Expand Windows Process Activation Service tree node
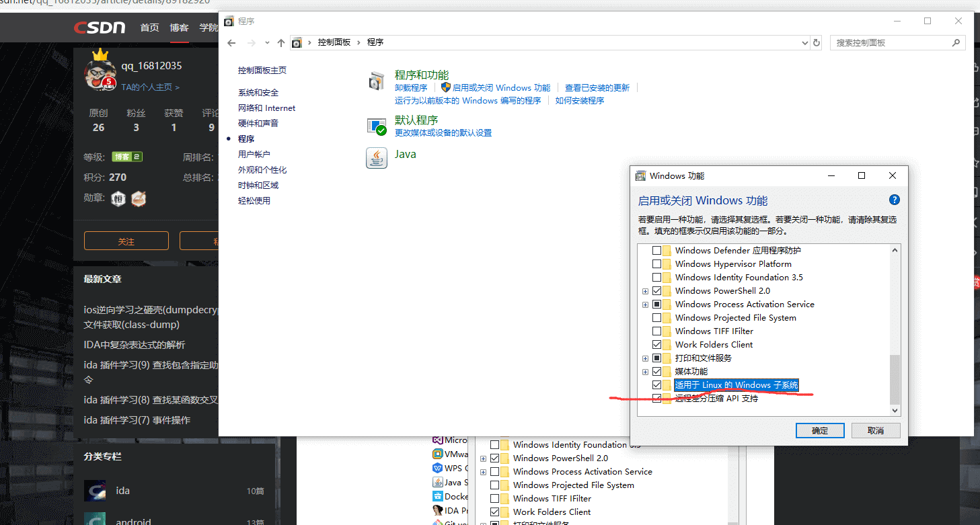The width and height of the screenshot is (980, 525). pyautogui.click(x=645, y=305)
